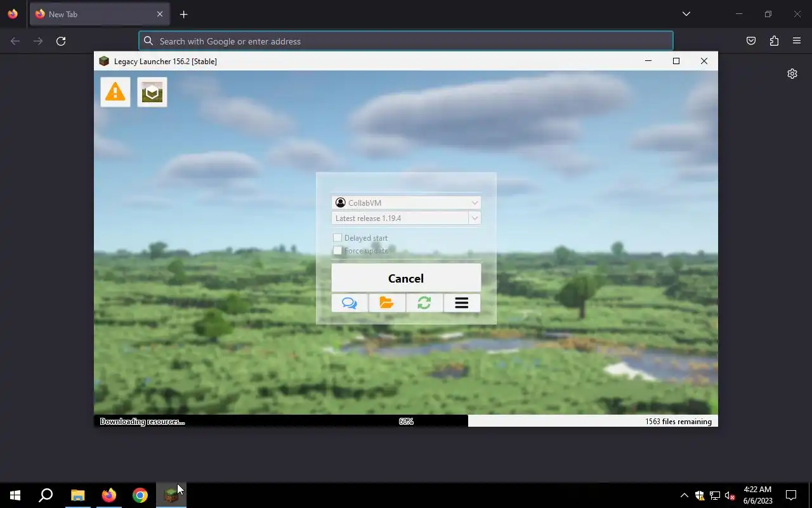Open Windows taskbar search

point(46,495)
